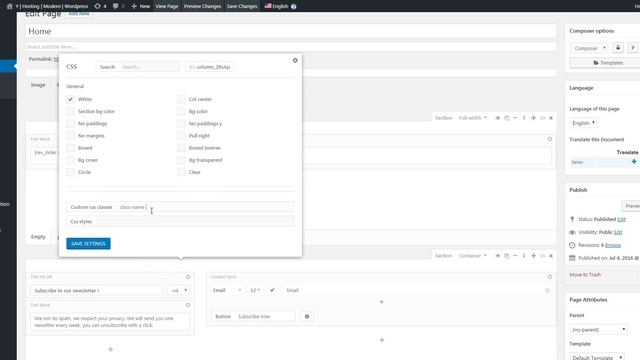This screenshot has height=360, width=640.
Task: Click Move to Trash link
Action: pyautogui.click(x=585, y=275)
